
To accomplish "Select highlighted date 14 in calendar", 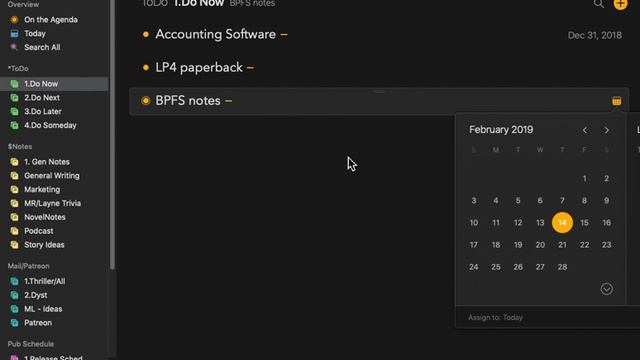I will click(562, 223).
